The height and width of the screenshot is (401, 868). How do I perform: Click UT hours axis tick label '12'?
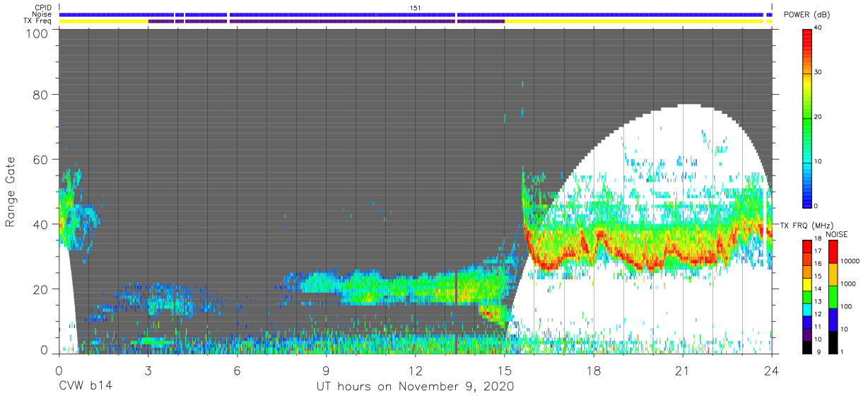click(x=416, y=371)
